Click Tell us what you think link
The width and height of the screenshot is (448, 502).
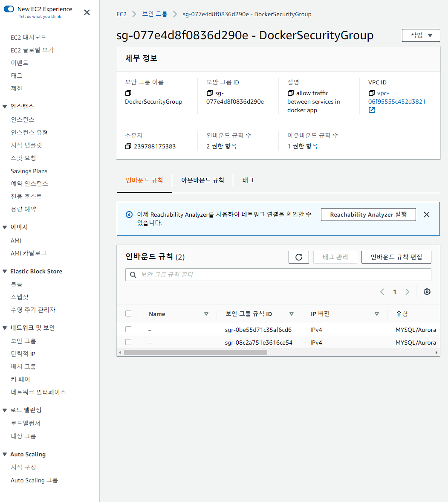click(40, 17)
